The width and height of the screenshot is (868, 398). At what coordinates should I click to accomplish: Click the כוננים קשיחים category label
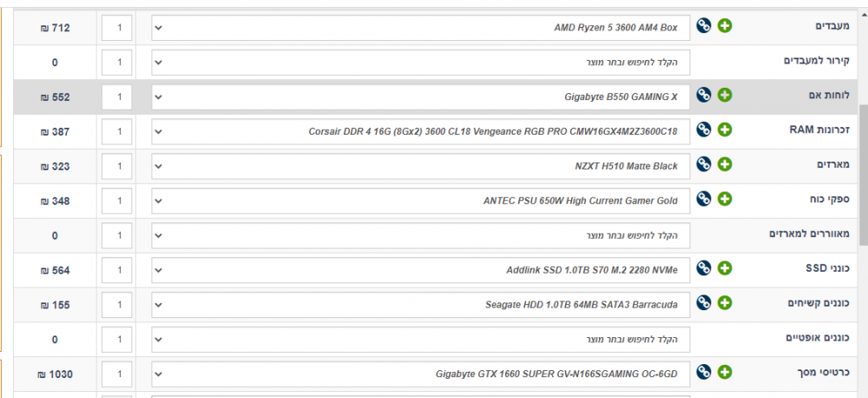[819, 303]
